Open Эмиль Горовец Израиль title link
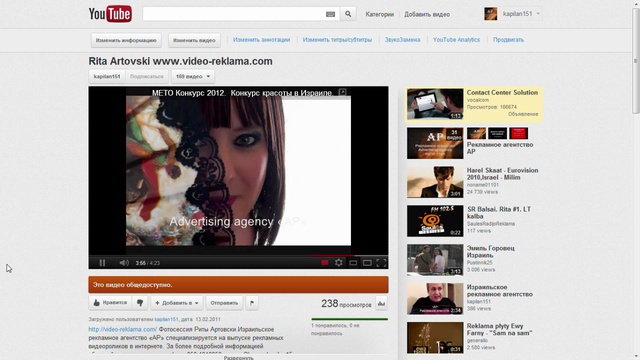Image resolution: width=640 pixels, height=360 pixels. (491, 251)
